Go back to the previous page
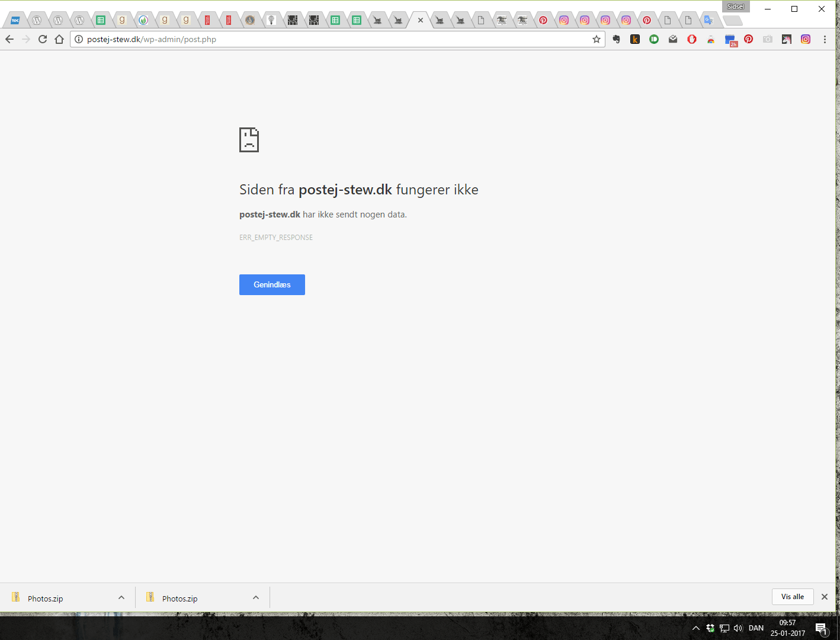 tap(9, 39)
